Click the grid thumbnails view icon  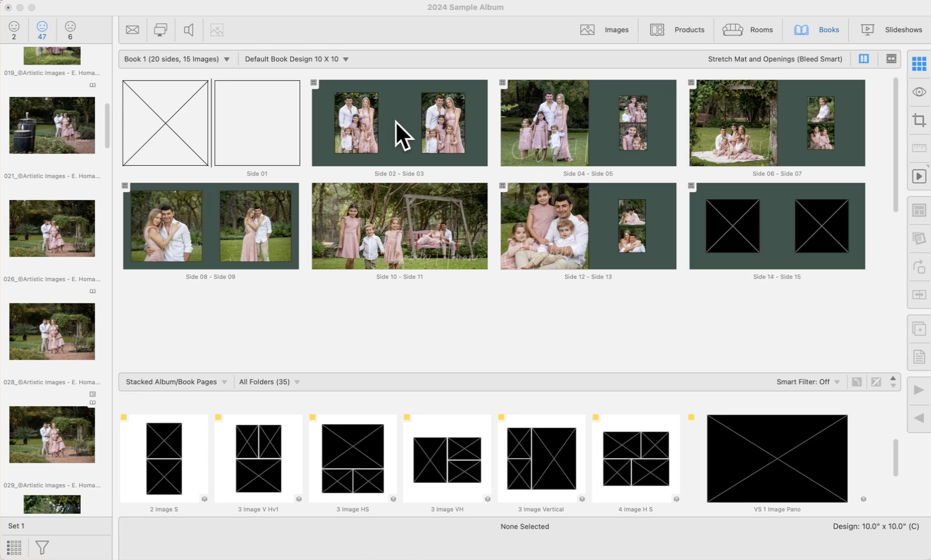tap(919, 63)
